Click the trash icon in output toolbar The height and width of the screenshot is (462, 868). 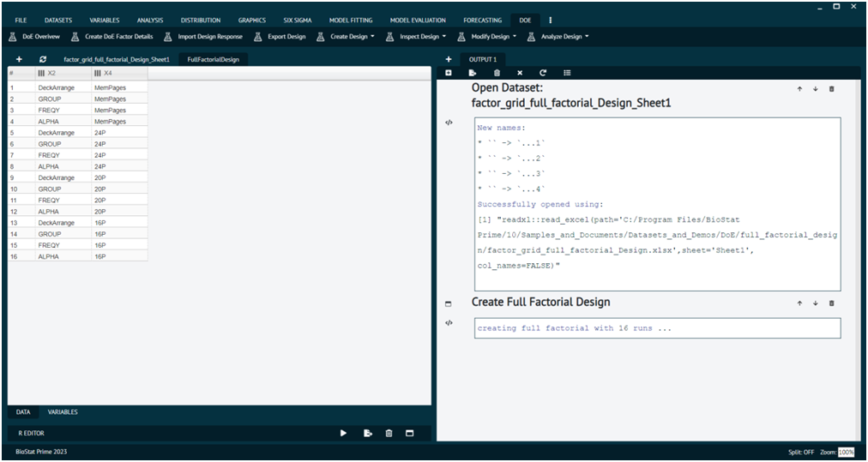(x=497, y=73)
